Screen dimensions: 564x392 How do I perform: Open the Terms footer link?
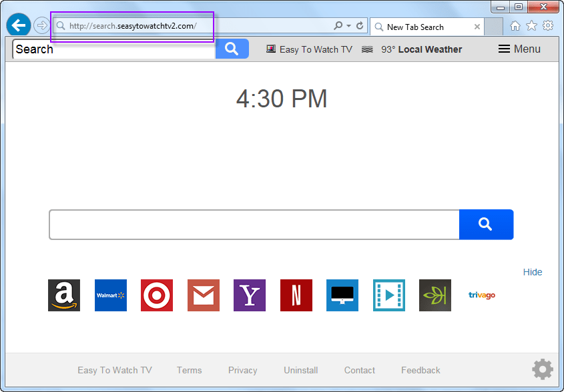(x=189, y=370)
